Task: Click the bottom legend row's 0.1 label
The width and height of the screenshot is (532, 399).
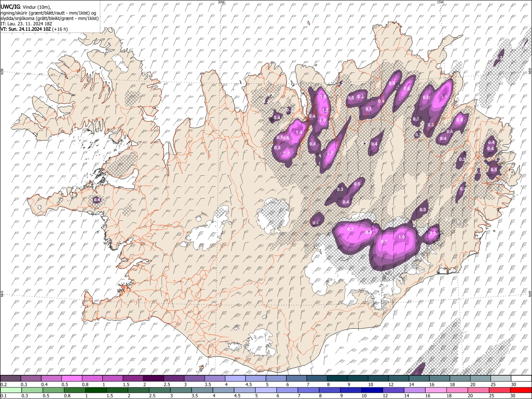Action: (3, 396)
